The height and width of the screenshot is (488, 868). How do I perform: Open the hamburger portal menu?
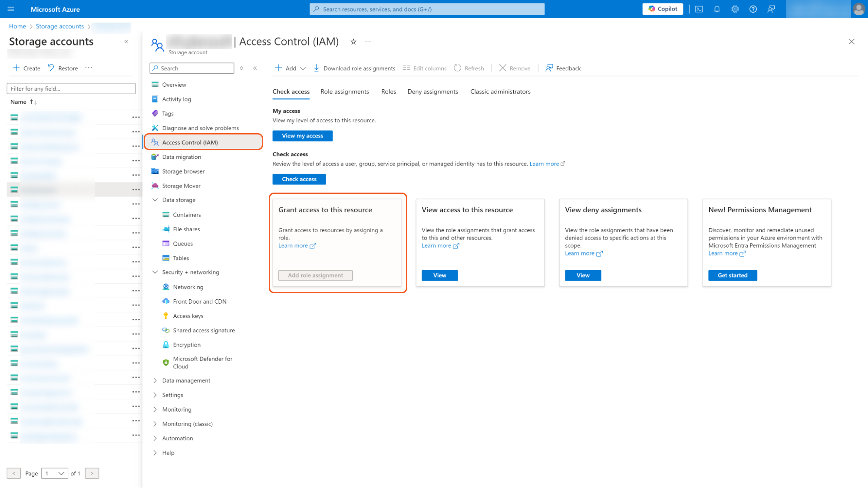(11, 9)
